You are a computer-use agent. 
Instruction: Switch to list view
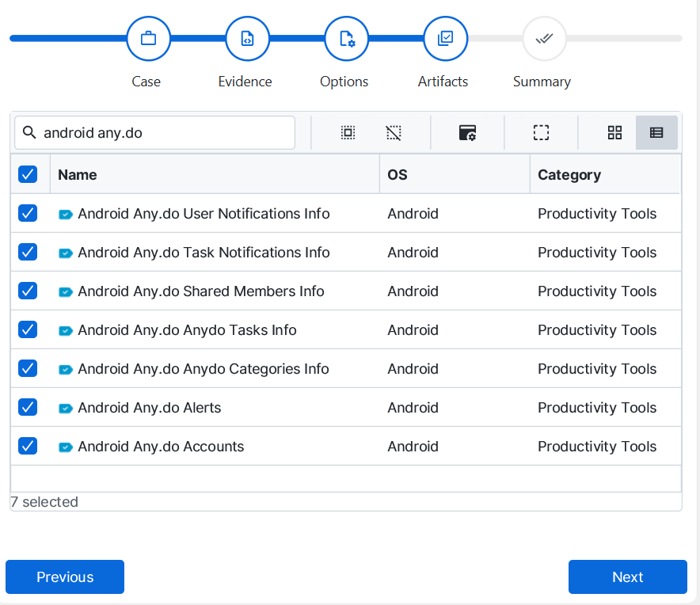[656, 133]
